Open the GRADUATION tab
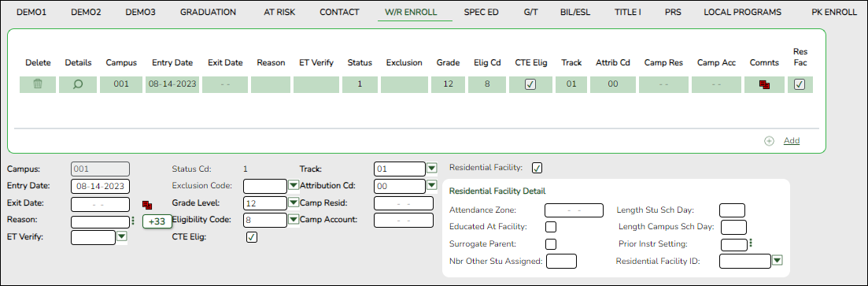868x286 pixels. tap(208, 12)
